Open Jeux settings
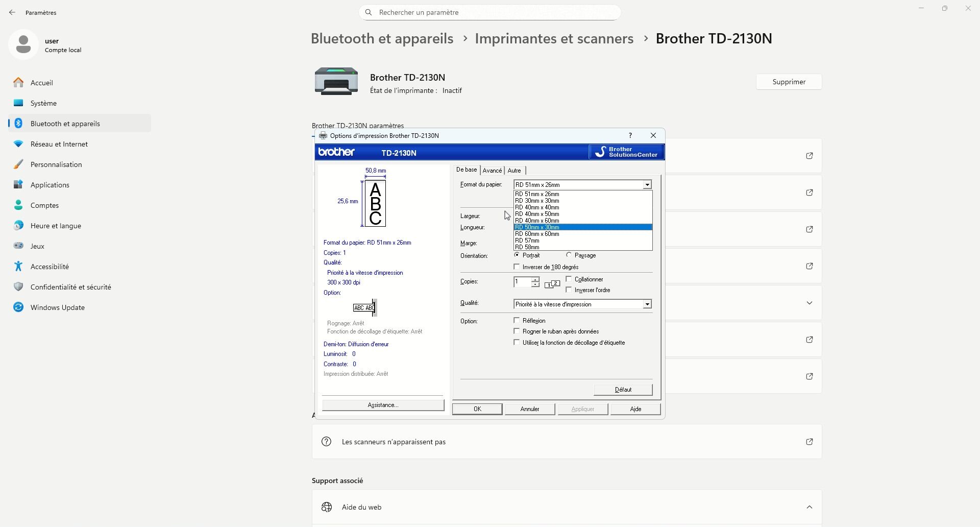 [80, 246]
